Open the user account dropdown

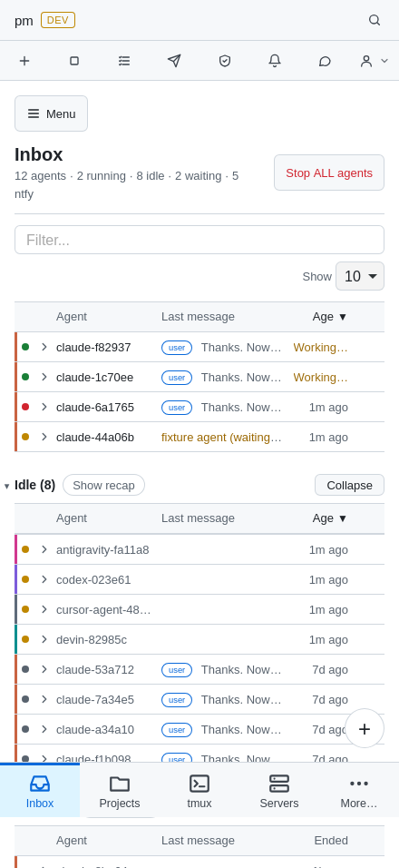(374, 61)
